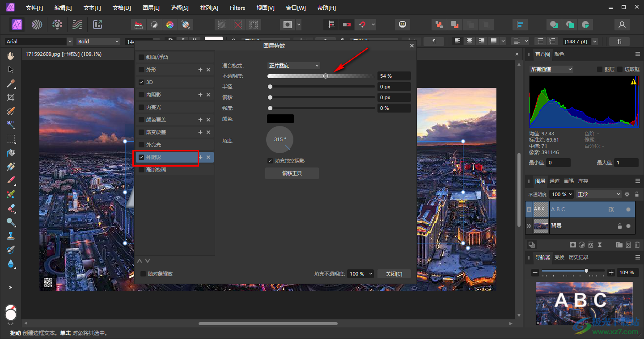The width and height of the screenshot is (644, 339).
Task: Switch to the 通道 panel tab
Action: tap(555, 181)
